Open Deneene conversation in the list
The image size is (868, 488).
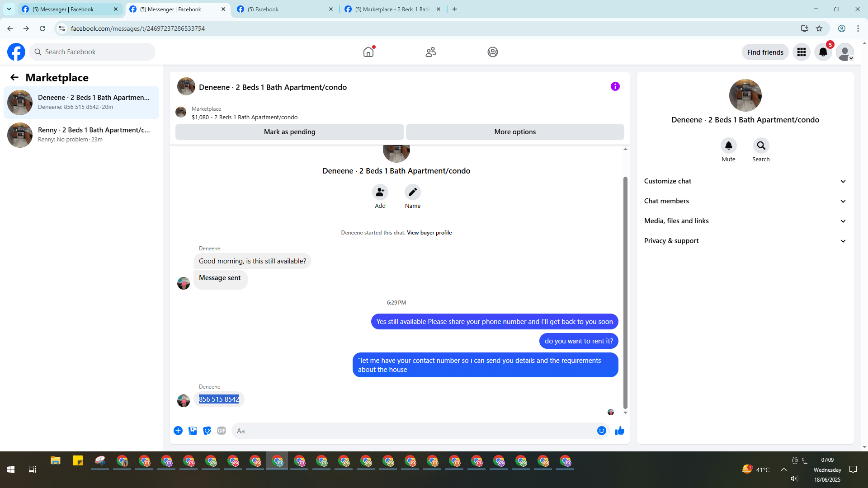[81, 103]
